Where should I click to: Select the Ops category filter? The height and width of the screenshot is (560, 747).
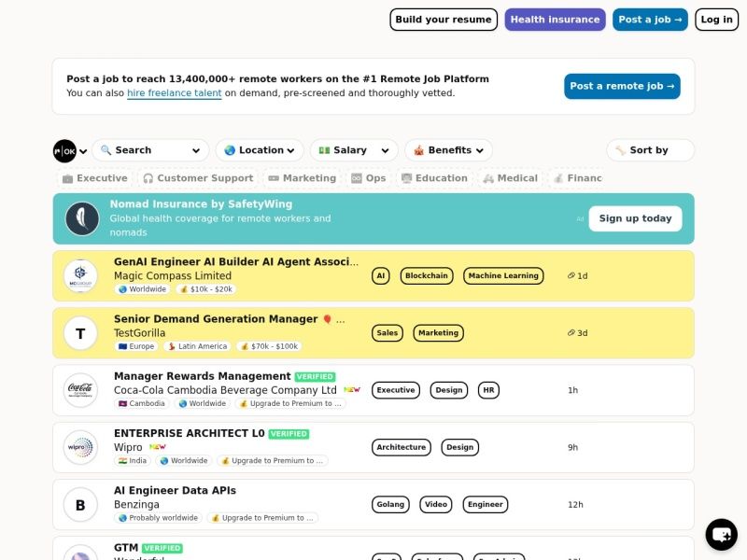point(368,178)
